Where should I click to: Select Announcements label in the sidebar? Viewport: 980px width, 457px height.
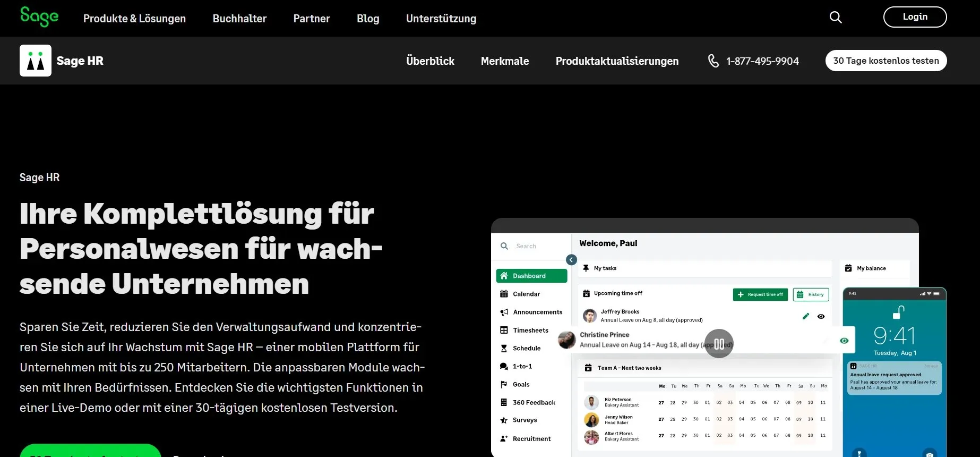[x=538, y=312]
